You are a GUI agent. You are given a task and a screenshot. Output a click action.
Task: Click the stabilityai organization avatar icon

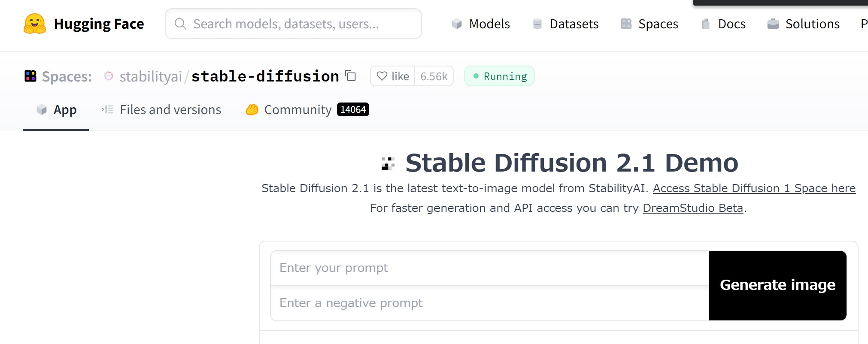click(x=109, y=76)
